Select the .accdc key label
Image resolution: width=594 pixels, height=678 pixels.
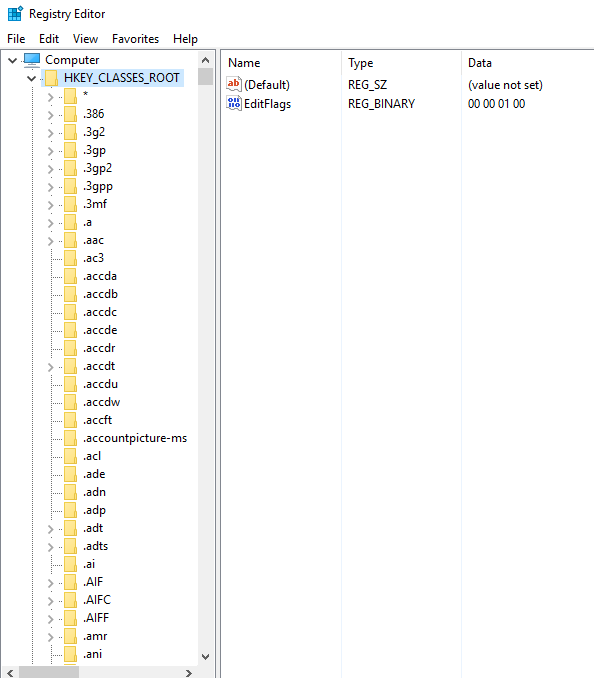coord(100,312)
